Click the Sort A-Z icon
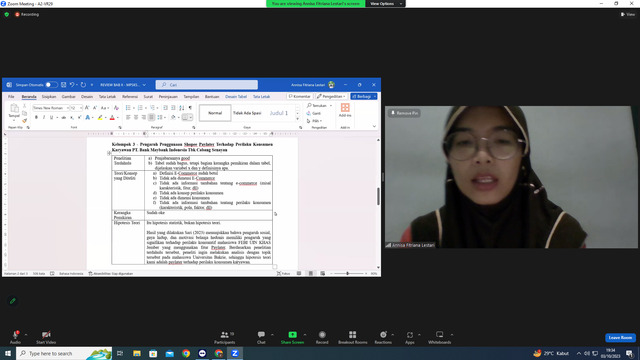The height and width of the screenshot is (360, 640). coord(182,108)
